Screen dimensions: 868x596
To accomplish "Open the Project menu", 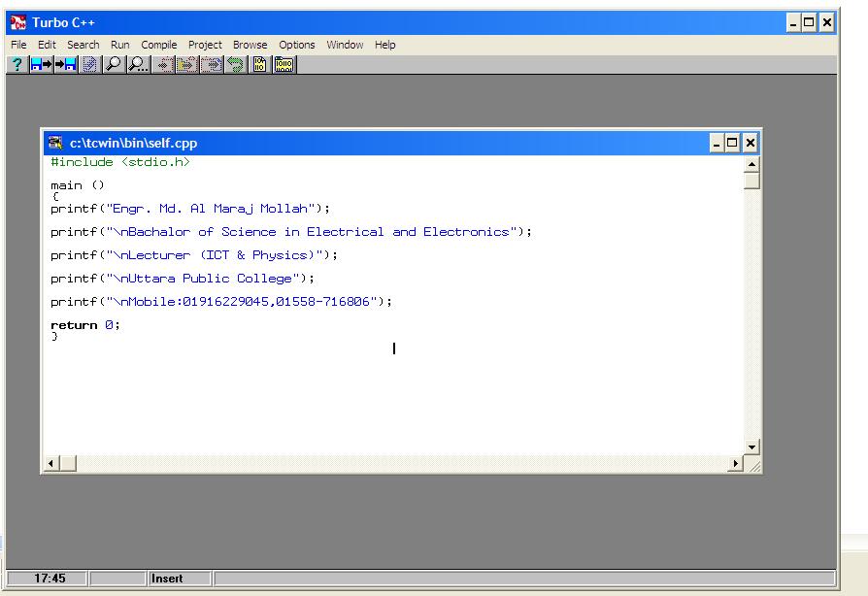I will click(x=205, y=45).
